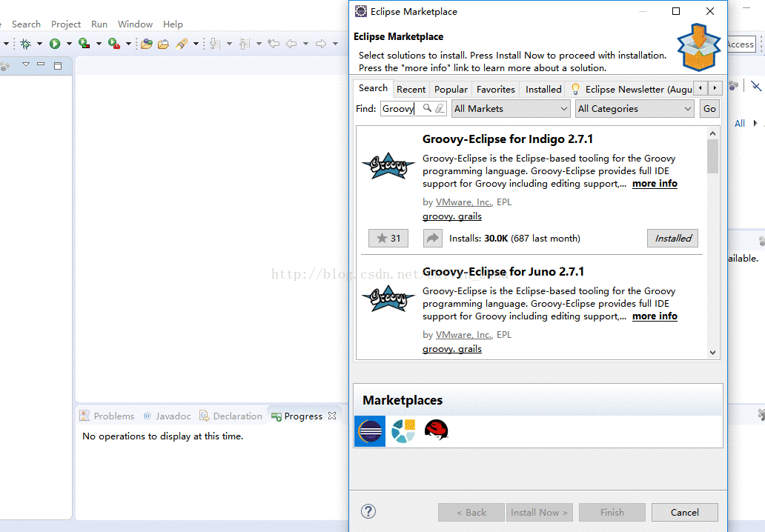Maximize the left Eclipse view panel
765x532 pixels.
click(x=58, y=65)
